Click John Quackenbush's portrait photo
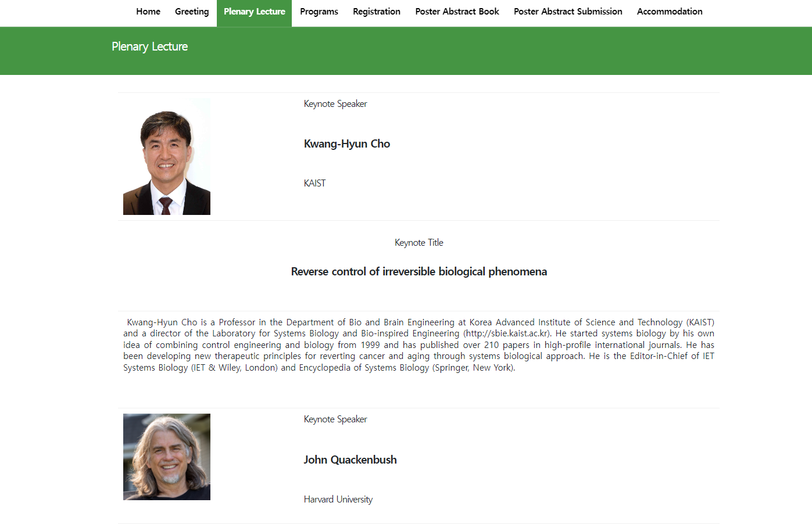 (167, 457)
